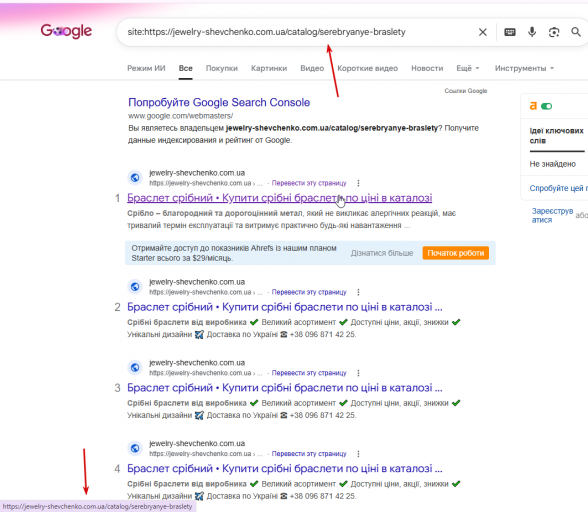
Task: Click Спробуйте цей link in sidebar
Action: tap(558, 188)
